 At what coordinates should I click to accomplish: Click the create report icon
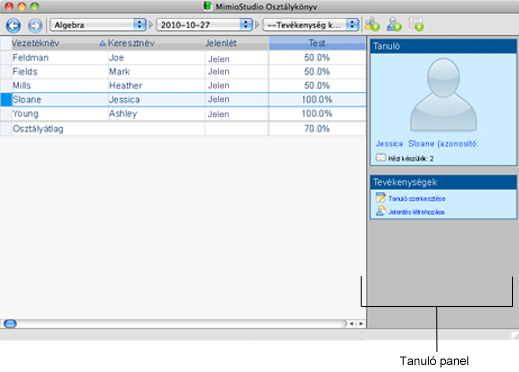point(380,211)
